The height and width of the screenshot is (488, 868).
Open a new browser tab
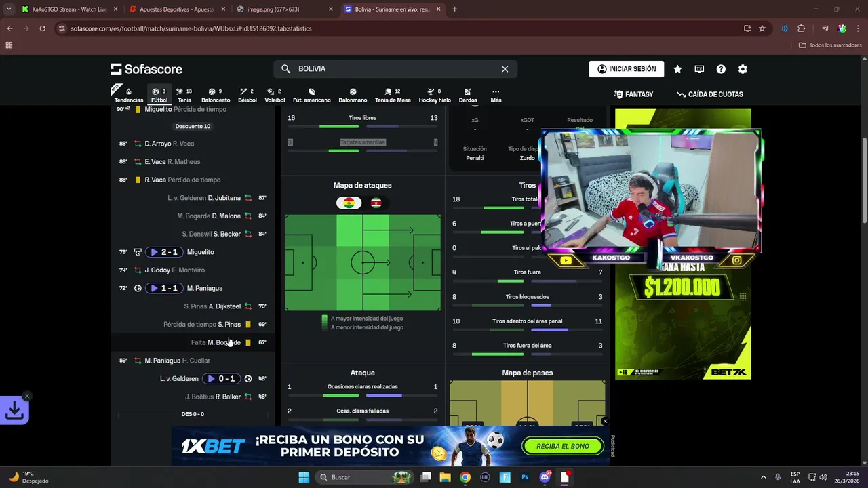tap(454, 9)
